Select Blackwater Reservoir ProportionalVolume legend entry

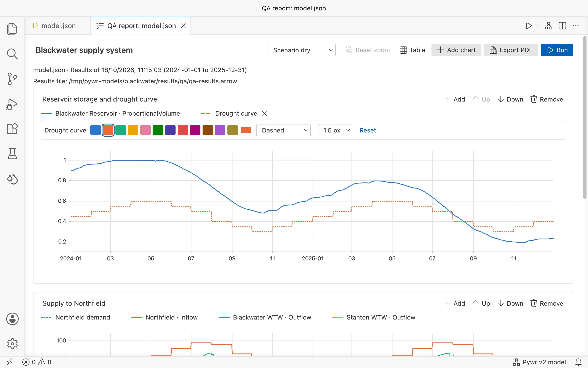point(110,113)
